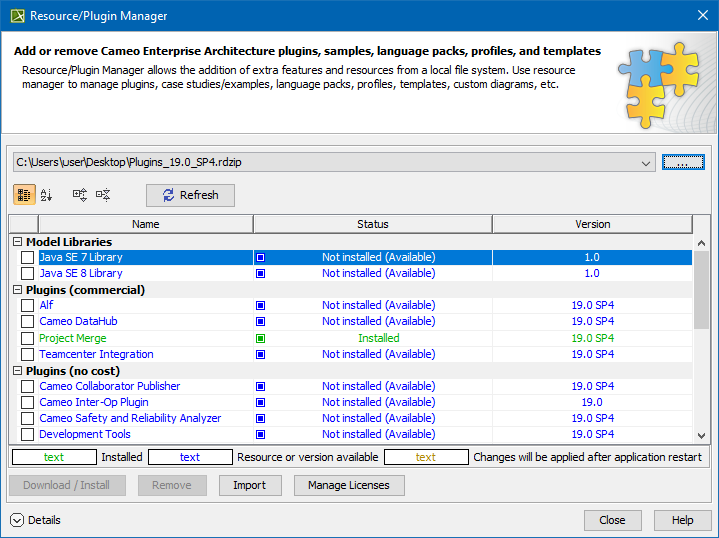The height and width of the screenshot is (538, 719).
Task: Open the file path dropdown
Action: (645, 162)
